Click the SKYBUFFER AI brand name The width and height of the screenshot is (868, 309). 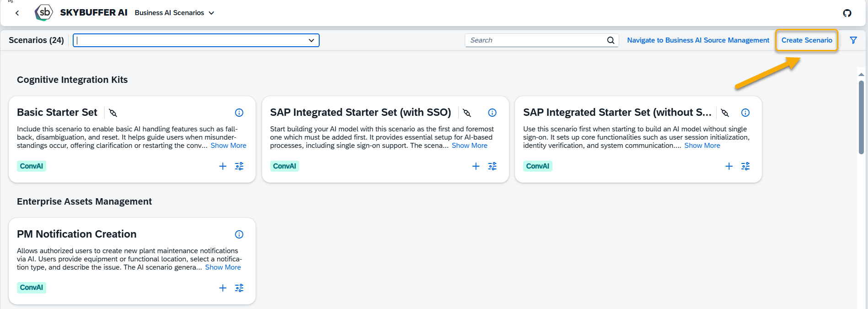(x=94, y=13)
